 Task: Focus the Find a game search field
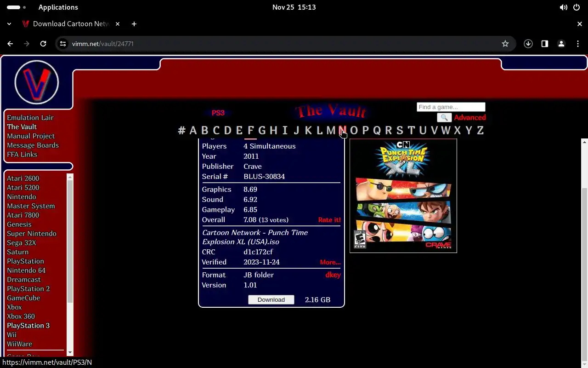[x=451, y=107]
